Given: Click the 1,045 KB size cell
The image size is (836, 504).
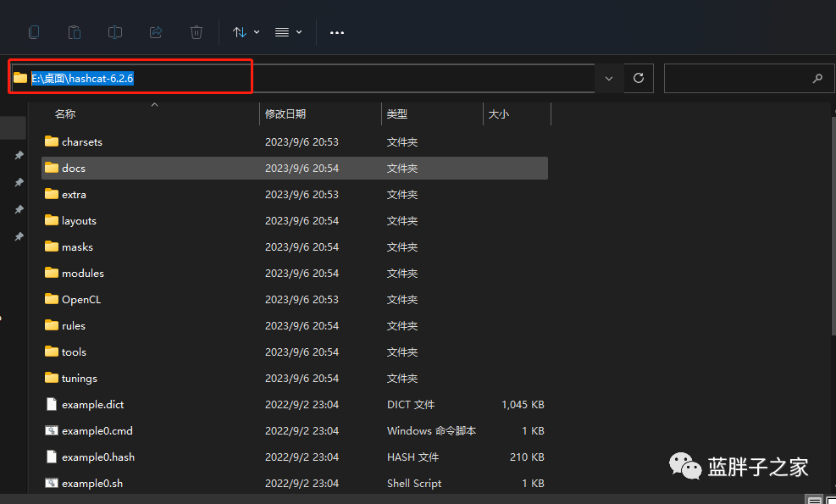Looking at the screenshot, I should tap(523, 405).
